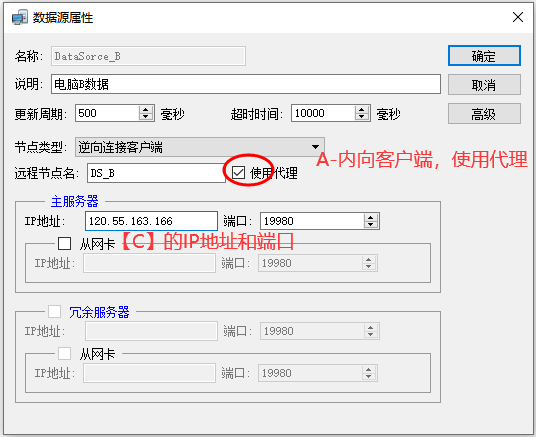Enable the main server 从网卡 checkbox
536x437 pixels.
(64, 244)
